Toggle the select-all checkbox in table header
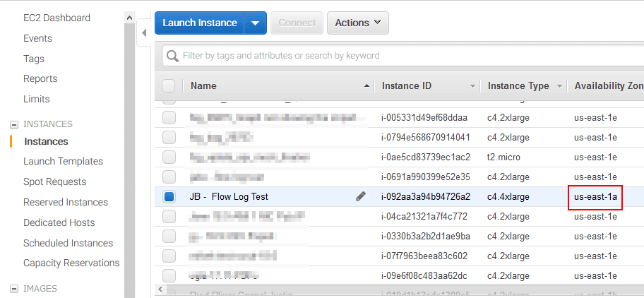The image size is (644, 298). [168, 86]
